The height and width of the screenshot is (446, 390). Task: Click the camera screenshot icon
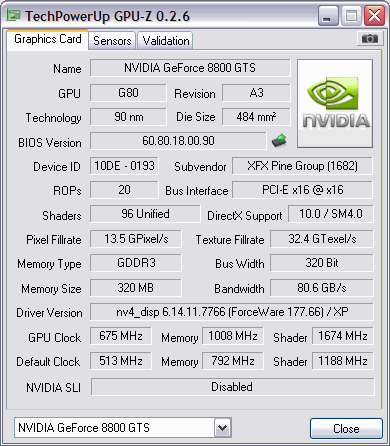click(369, 39)
